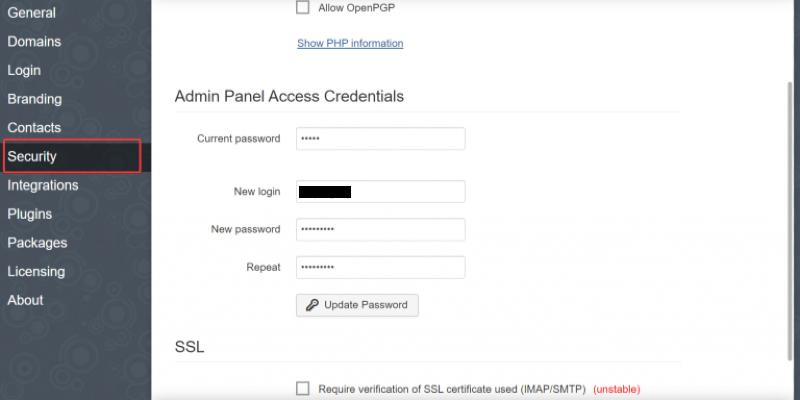Open the Contacts settings
The width and height of the screenshot is (800, 400).
[x=34, y=128]
